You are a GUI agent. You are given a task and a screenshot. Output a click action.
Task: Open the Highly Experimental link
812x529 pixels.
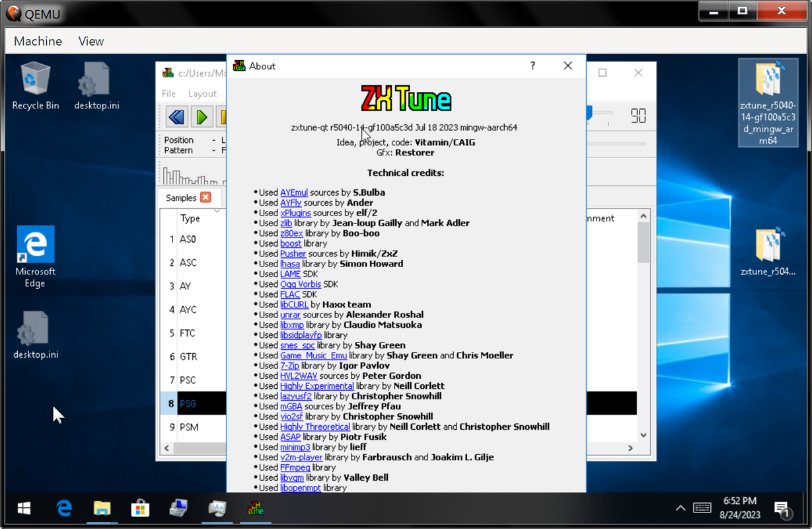(x=316, y=386)
